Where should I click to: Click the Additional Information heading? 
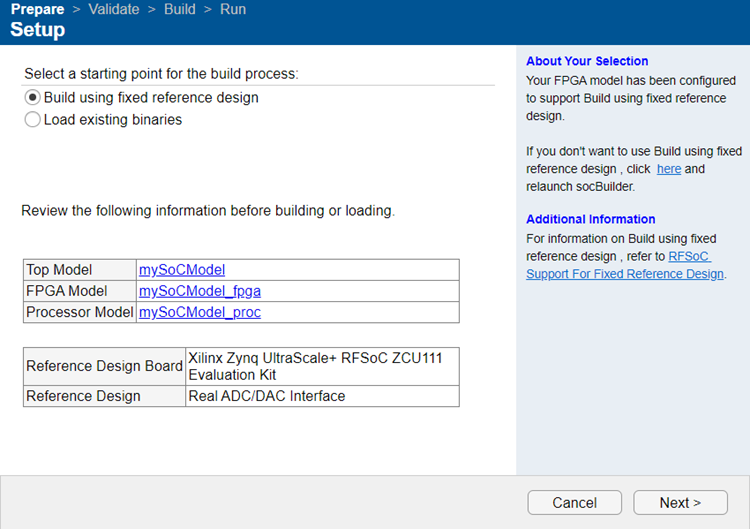tap(591, 219)
